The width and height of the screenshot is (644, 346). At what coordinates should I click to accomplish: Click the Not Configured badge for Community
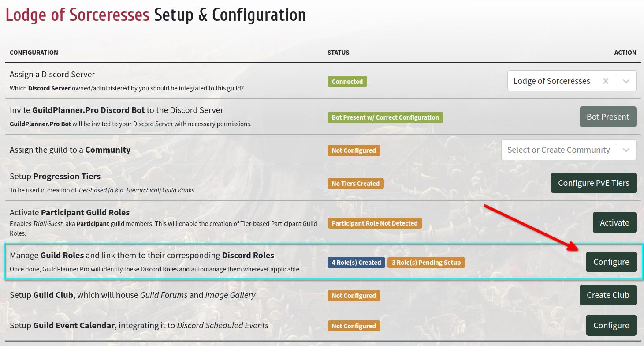pos(354,150)
